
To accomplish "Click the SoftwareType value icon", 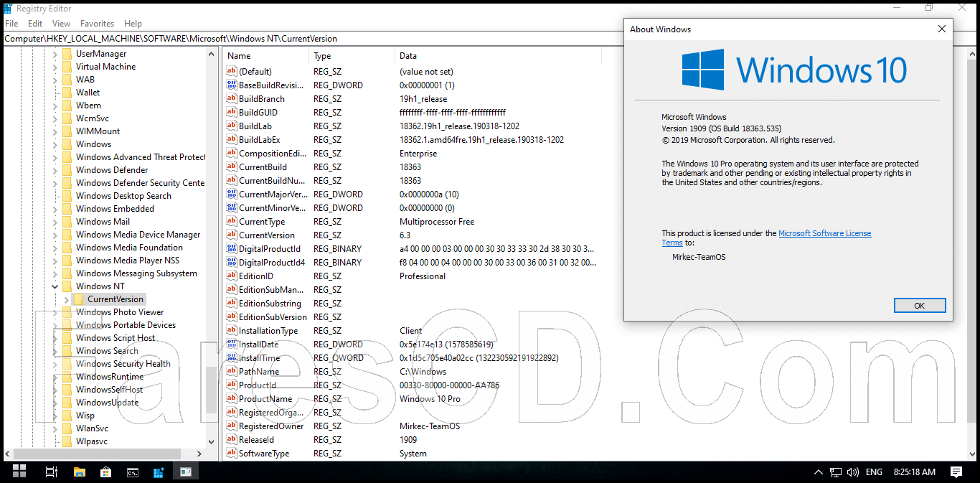I will [231, 453].
